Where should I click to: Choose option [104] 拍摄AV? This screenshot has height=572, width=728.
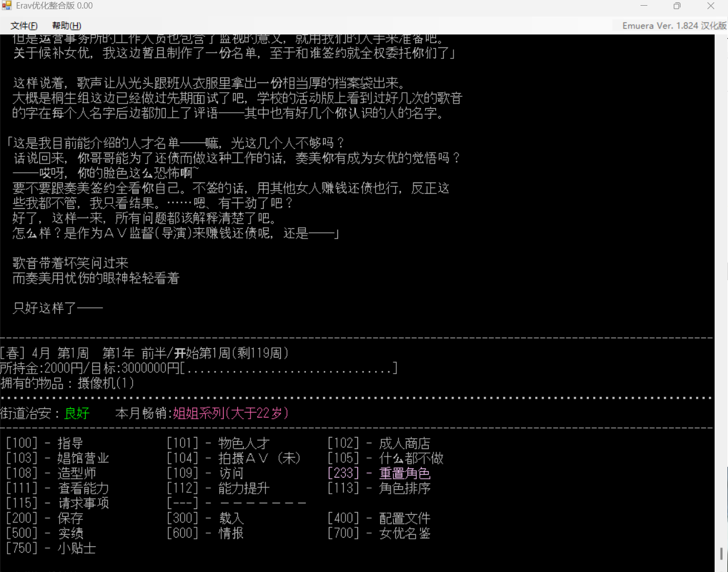point(233,458)
